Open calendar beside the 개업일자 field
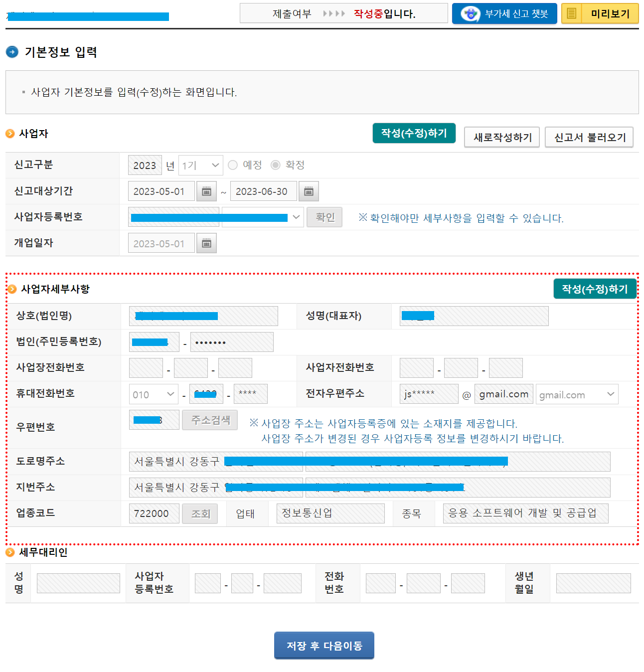The height and width of the screenshot is (672, 644). pos(206,243)
